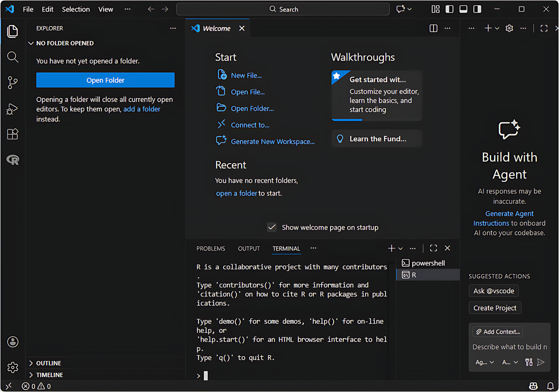Screen dimensions: 559x392
Task: Split the Welcome editor to the right
Action: pyautogui.click(x=433, y=28)
